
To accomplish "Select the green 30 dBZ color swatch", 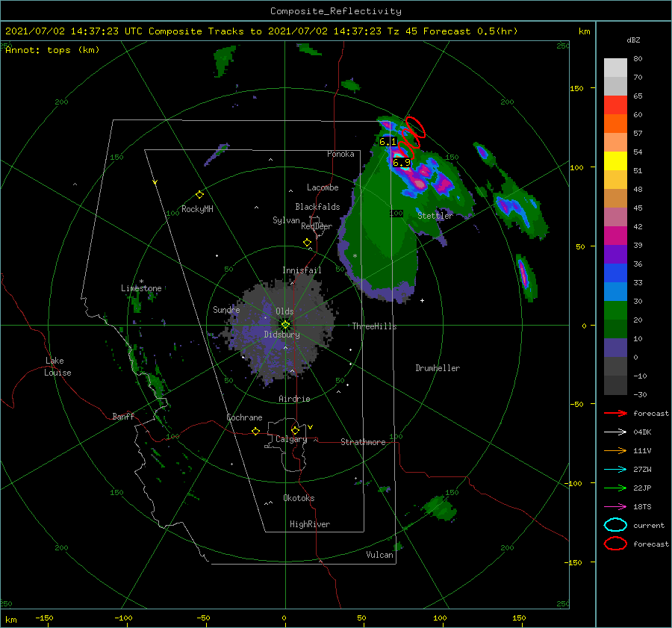I will point(615,310).
